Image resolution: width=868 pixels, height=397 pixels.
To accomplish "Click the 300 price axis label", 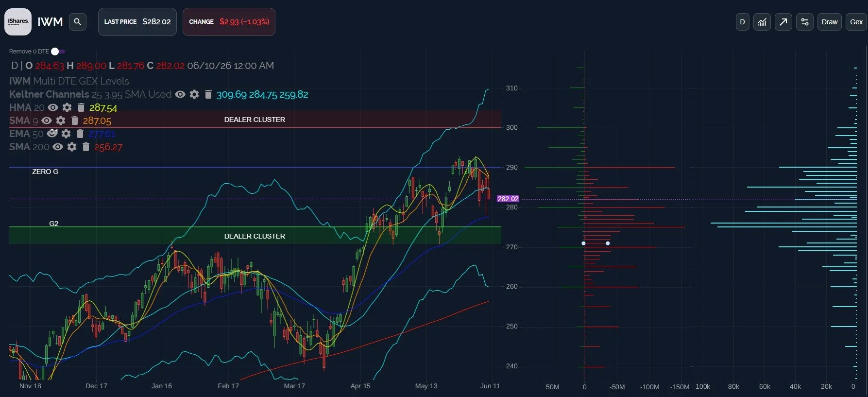I will (x=512, y=128).
